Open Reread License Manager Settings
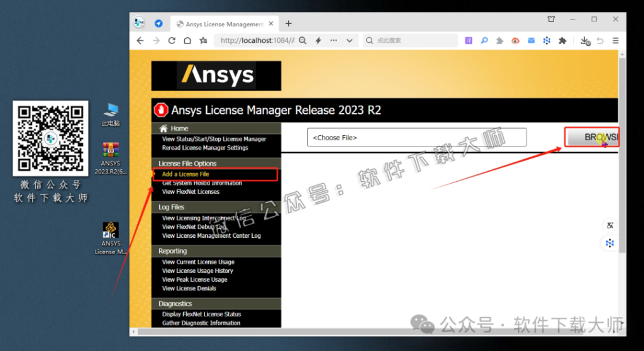This screenshot has width=644, height=351. tap(205, 148)
